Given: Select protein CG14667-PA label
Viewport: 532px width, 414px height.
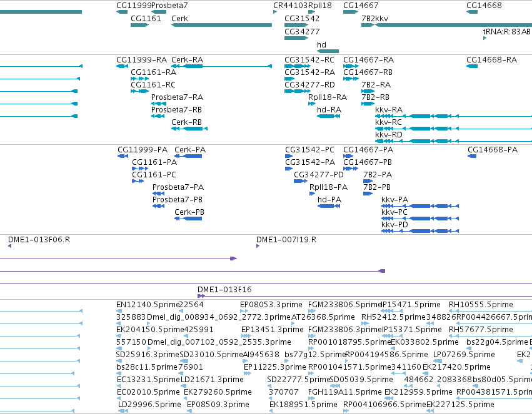Looking at the screenshot, I should point(368,150).
